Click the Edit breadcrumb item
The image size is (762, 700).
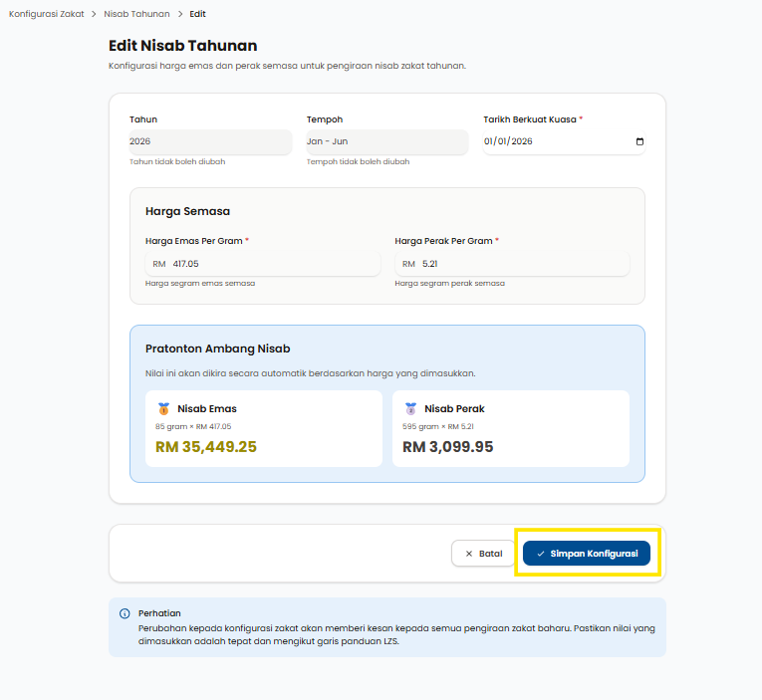197,15
